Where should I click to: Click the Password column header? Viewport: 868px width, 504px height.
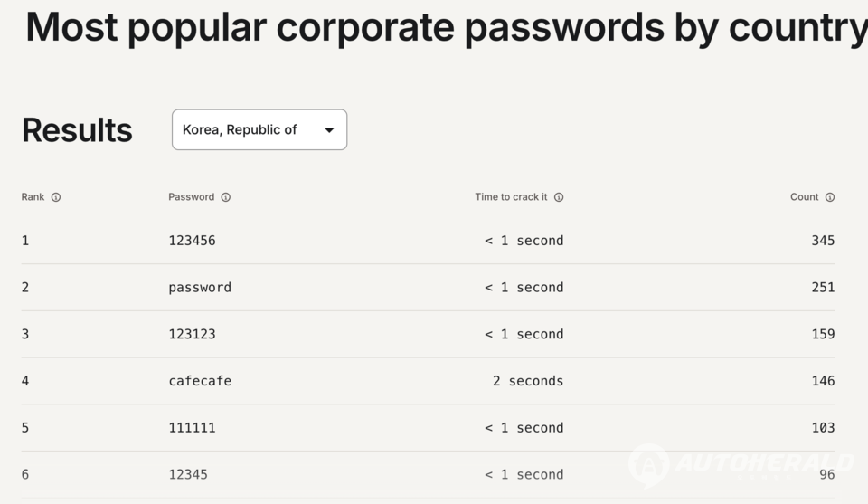[191, 196]
